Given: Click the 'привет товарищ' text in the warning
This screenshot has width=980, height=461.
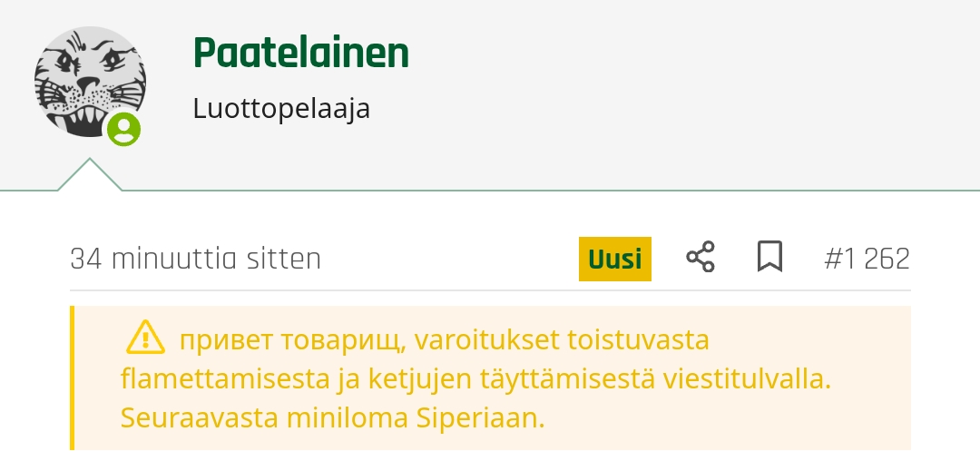Looking at the screenshot, I should pyautogui.click(x=296, y=340).
